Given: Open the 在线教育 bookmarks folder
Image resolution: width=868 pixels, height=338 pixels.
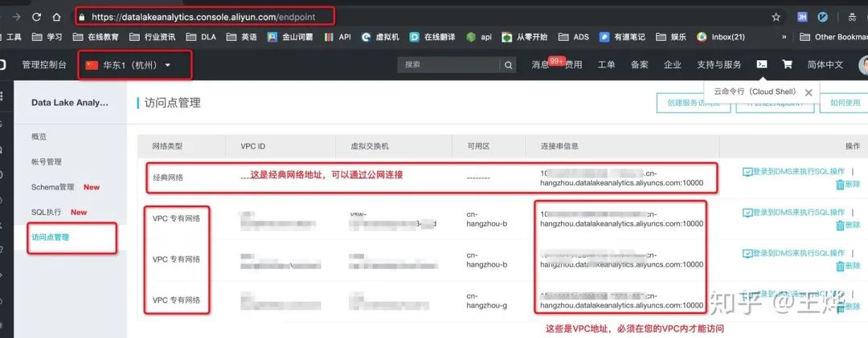Looking at the screenshot, I should [x=96, y=37].
